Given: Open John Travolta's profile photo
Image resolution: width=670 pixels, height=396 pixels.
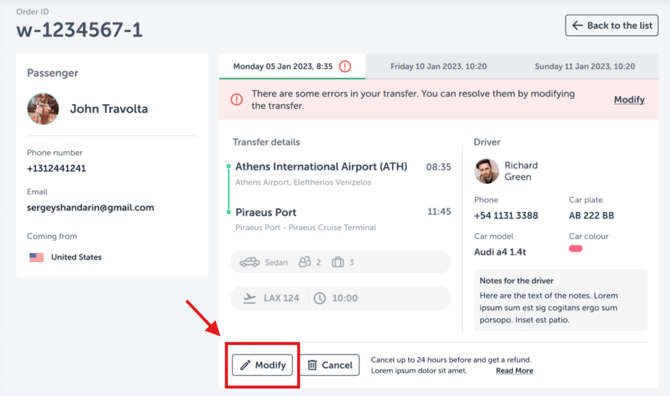Looking at the screenshot, I should point(43,109).
